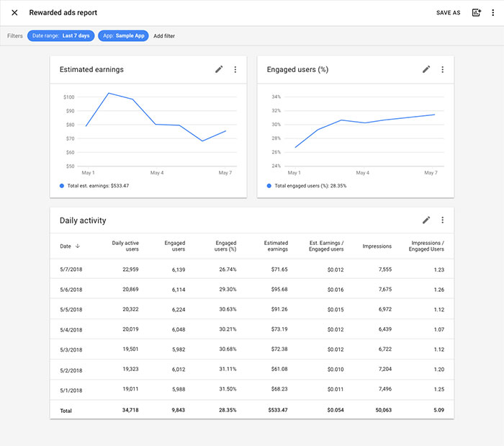Select the 5/2/2018 date cell

click(71, 370)
